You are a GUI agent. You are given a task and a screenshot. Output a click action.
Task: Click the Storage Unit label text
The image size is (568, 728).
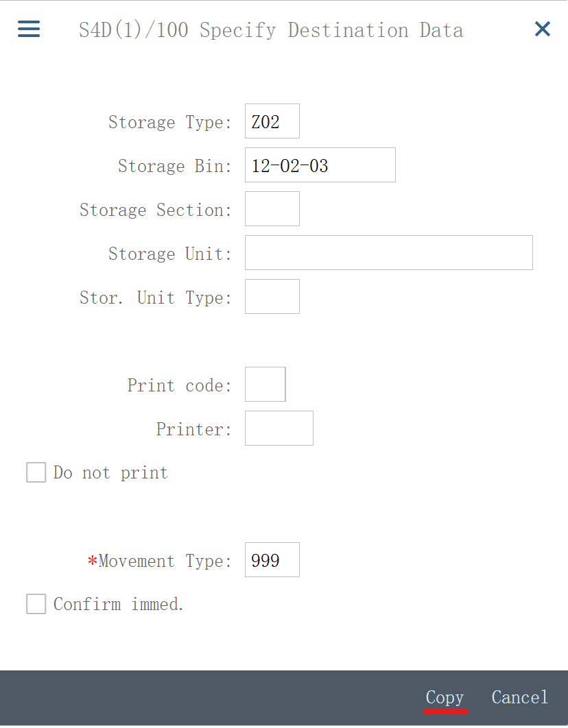(x=170, y=254)
